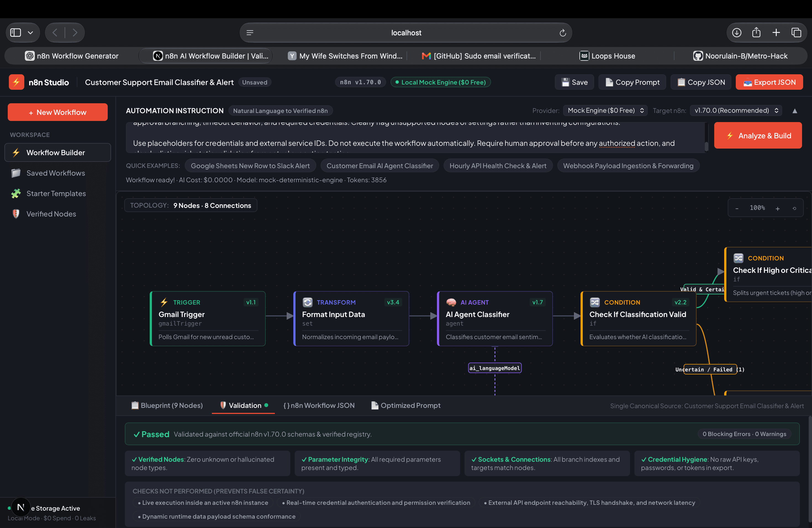Click the ai_languageModel connection label

click(x=495, y=368)
